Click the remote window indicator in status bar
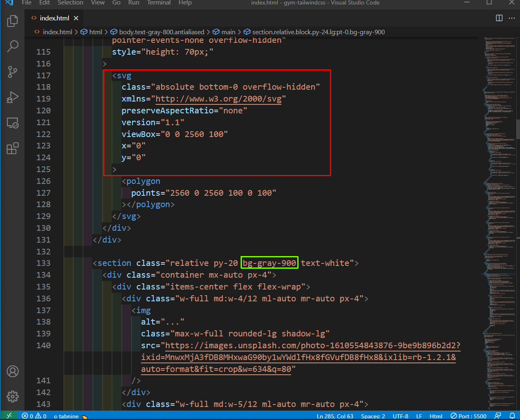Image resolution: width=520 pixels, height=420 pixels. tap(9, 416)
